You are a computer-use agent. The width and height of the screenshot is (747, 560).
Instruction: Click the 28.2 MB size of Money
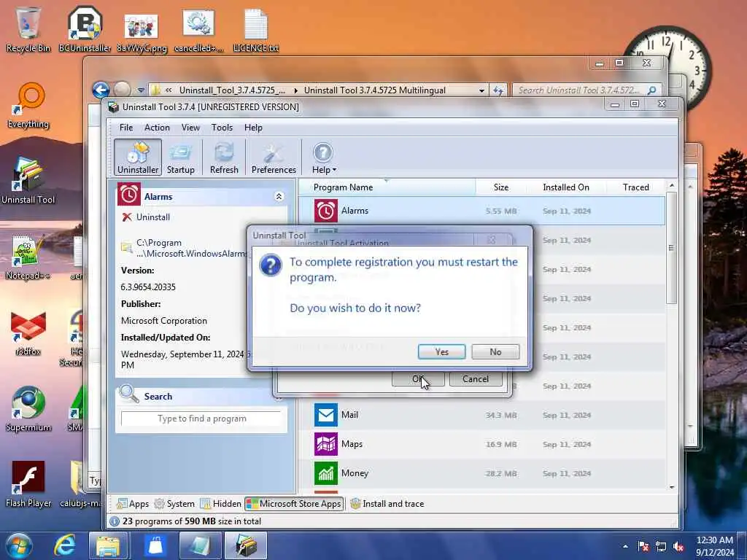click(501, 473)
